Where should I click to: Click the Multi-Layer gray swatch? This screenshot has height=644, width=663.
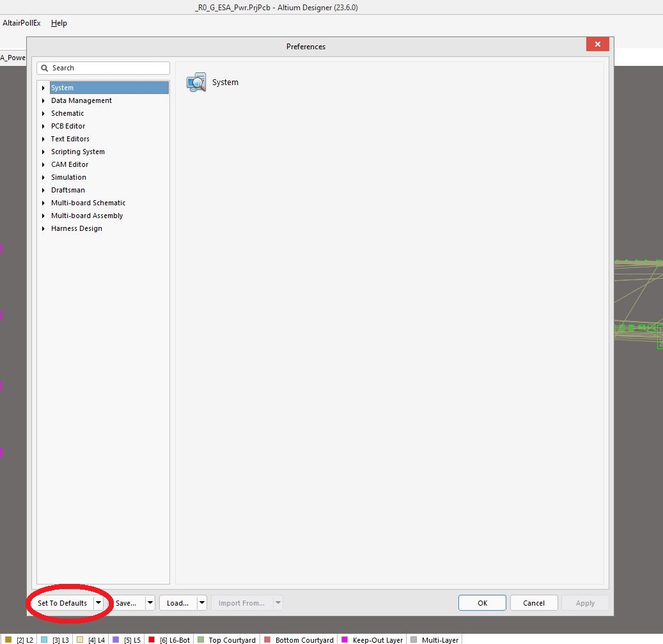(414, 640)
